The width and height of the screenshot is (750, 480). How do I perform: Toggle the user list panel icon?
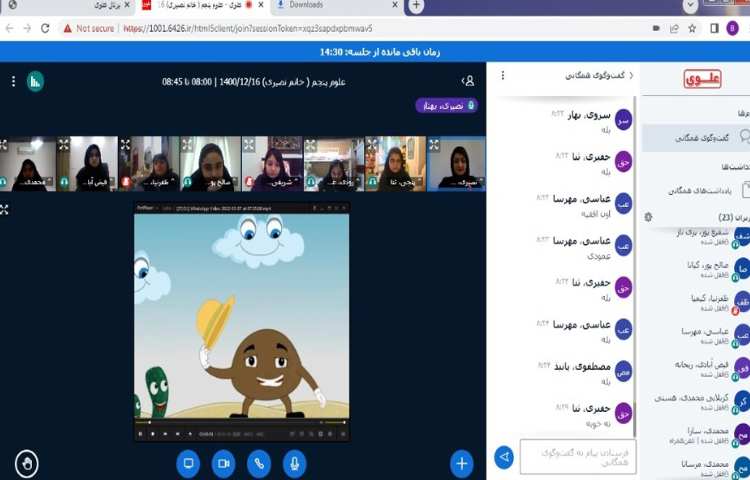pos(468,81)
